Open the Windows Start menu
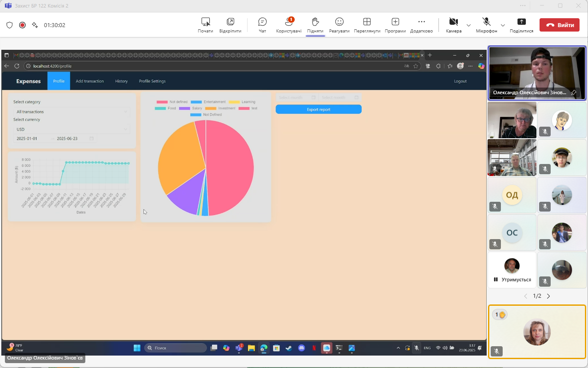The image size is (588, 368). tap(137, 348)
